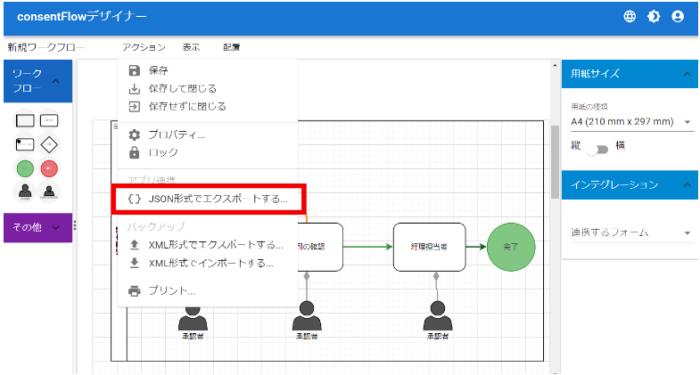Select the red circle end shape
Screen dimensions: 700x375
click(x=49, y=168)
